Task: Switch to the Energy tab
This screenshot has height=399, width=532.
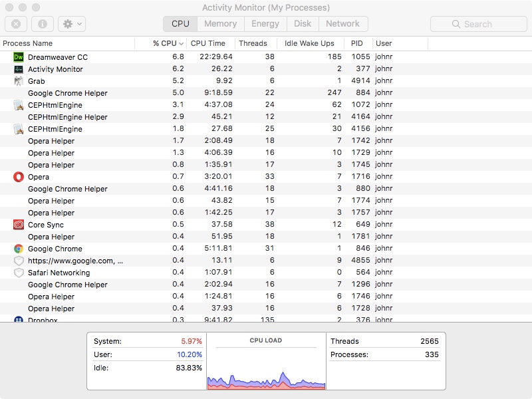Action: (265, 24)
